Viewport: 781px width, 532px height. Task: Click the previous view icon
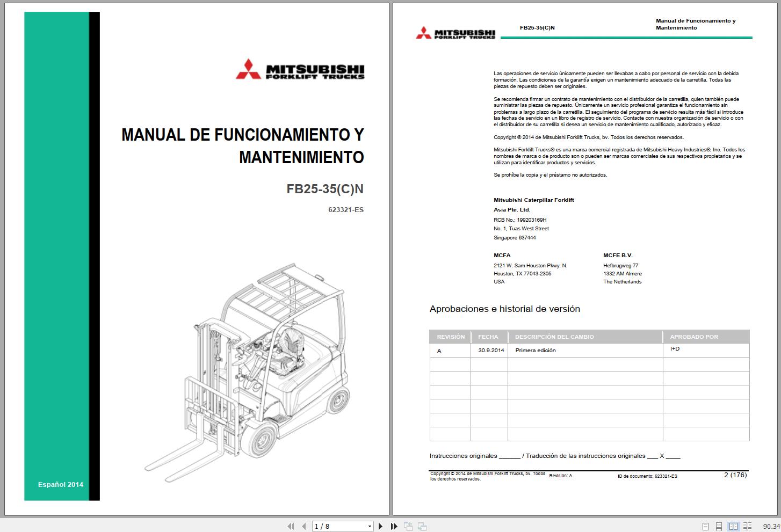tap(408, 526)
